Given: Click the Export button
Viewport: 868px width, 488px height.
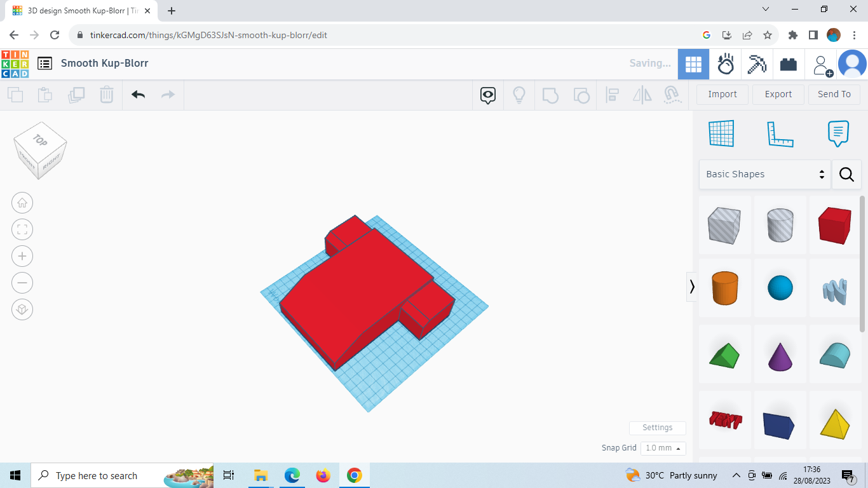Looking at the screenshot, I should pyautogui.click(x=778, y=94).
